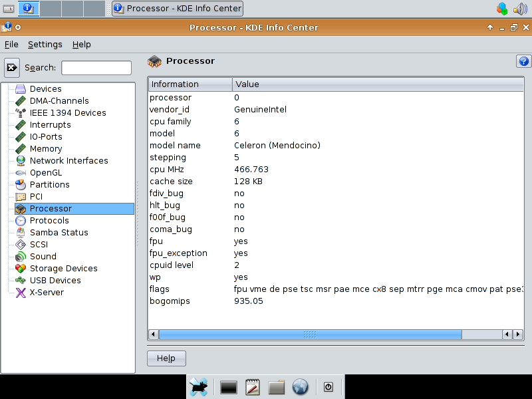Click the Sound speaker icon in tree
The height and width of the screenshot is (399, 532).
coord(21,257)
